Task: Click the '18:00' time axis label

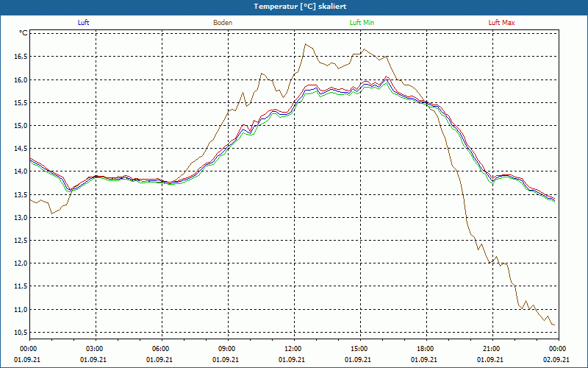Action: pos(426,349)
